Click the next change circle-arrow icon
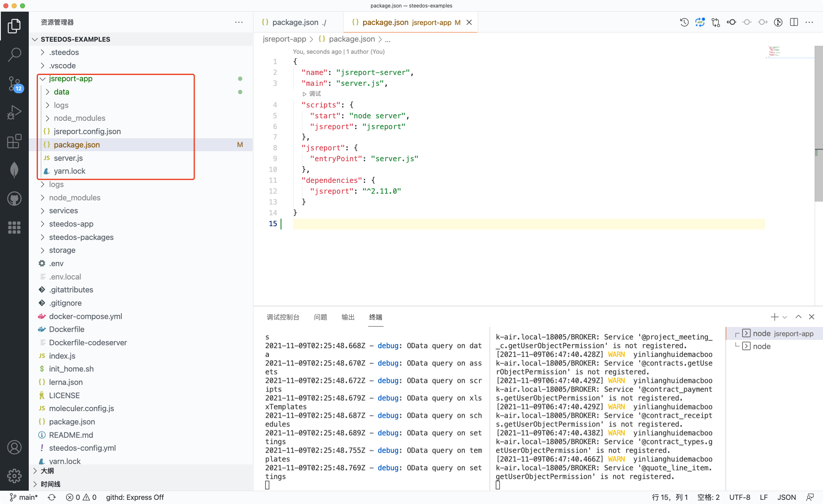This screenshot has width=823, height=504. point(763,22)
